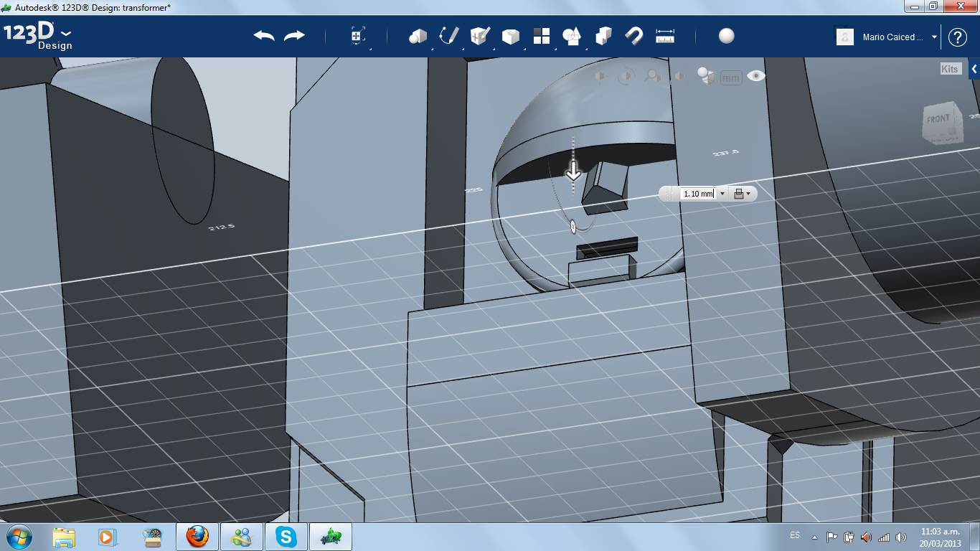Open the press-pull operation type dropdown
Viewport: 980px width, 551px height.
click(743, 194)
